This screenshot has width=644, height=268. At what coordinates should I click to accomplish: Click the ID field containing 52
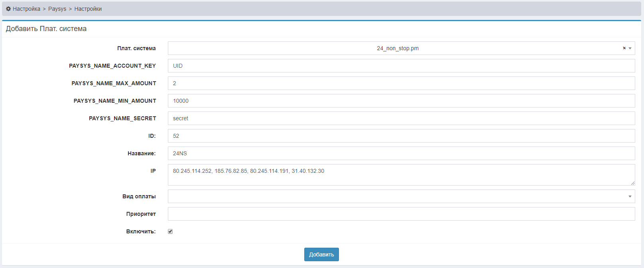[x=401, y=136]
